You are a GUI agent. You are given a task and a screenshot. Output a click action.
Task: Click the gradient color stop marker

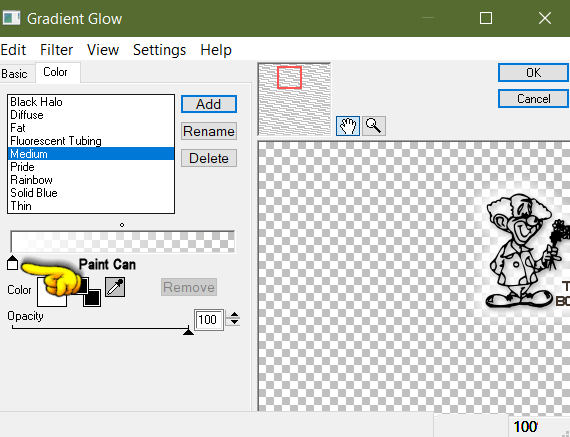(x=12, y=262)
